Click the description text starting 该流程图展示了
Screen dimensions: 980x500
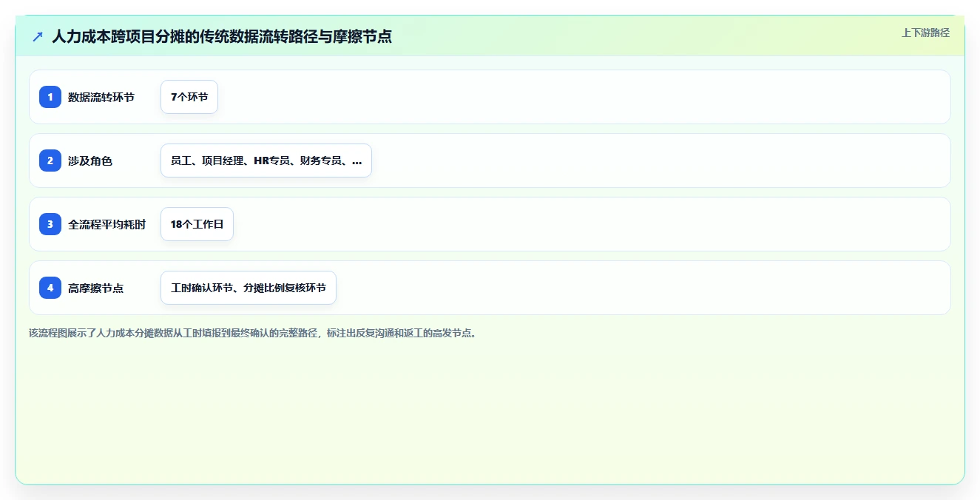(254, 333)
